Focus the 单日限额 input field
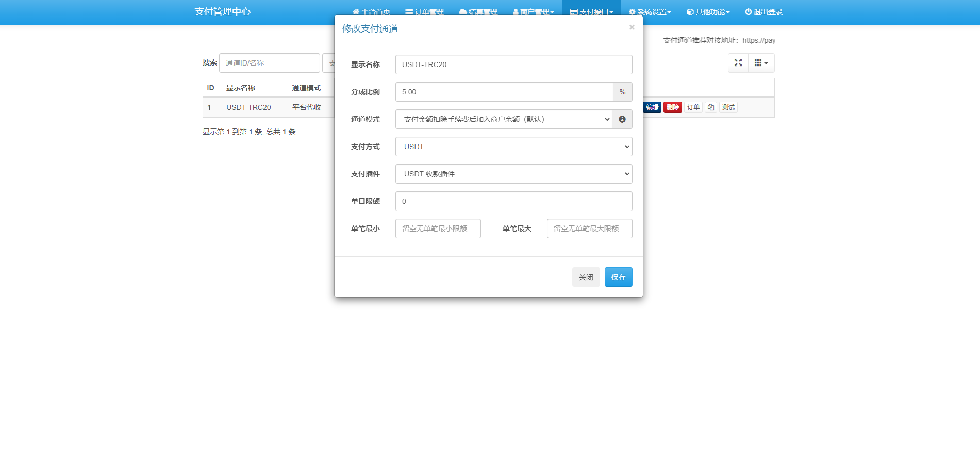This screenshot has height=468, width=980. coord(514,201)
